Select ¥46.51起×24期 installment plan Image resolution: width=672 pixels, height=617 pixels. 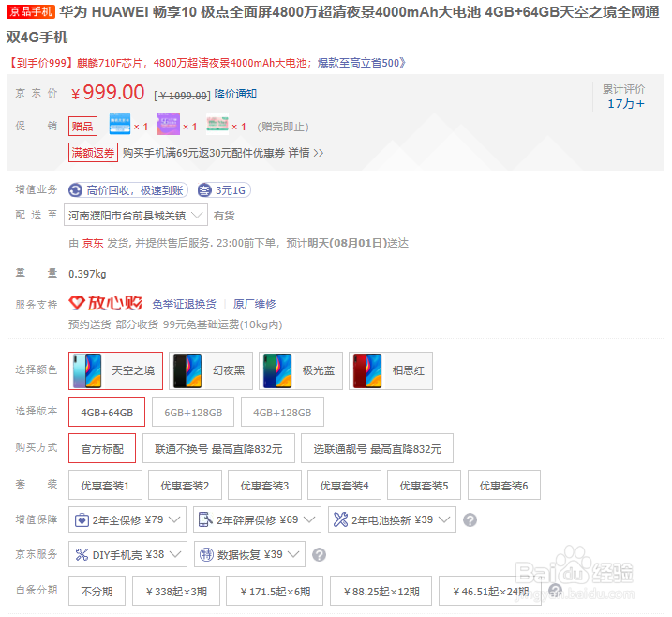[x=490, y=591]
